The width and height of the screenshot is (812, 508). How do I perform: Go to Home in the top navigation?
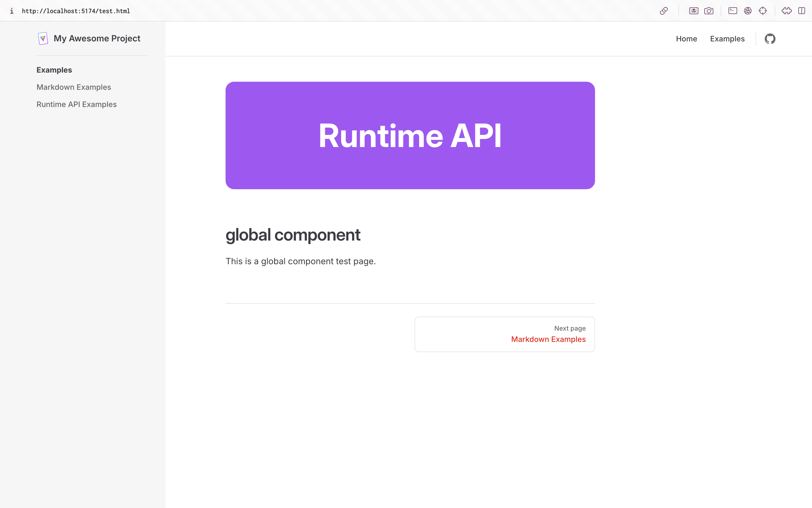point(687,39)
